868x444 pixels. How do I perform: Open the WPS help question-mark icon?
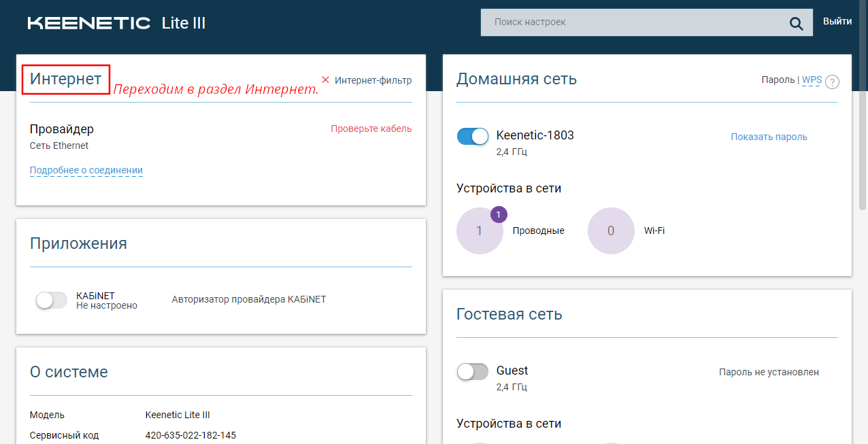click(x=831, y=82)
